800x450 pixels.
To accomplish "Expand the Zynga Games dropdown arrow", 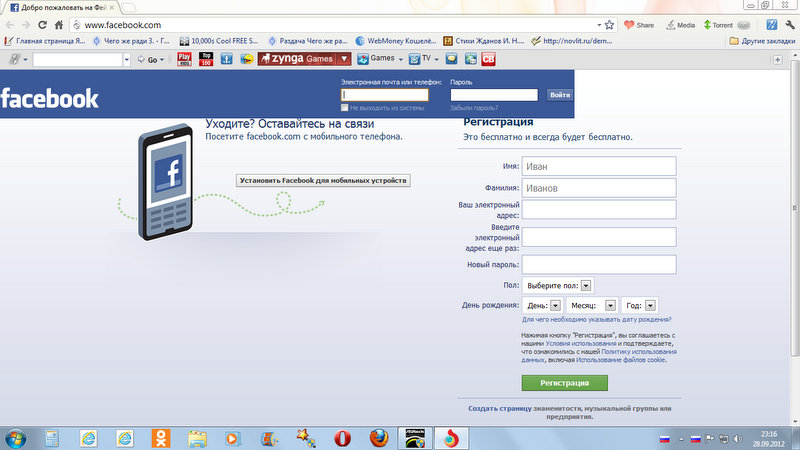I will point(344,59).
